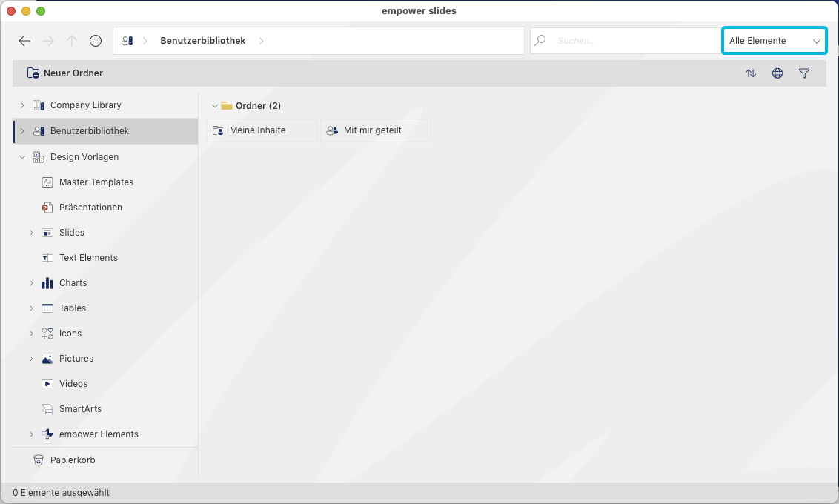Screen dimensions: 839x504
Task: Select Tables in the sidebar
Action: point(73,308)
